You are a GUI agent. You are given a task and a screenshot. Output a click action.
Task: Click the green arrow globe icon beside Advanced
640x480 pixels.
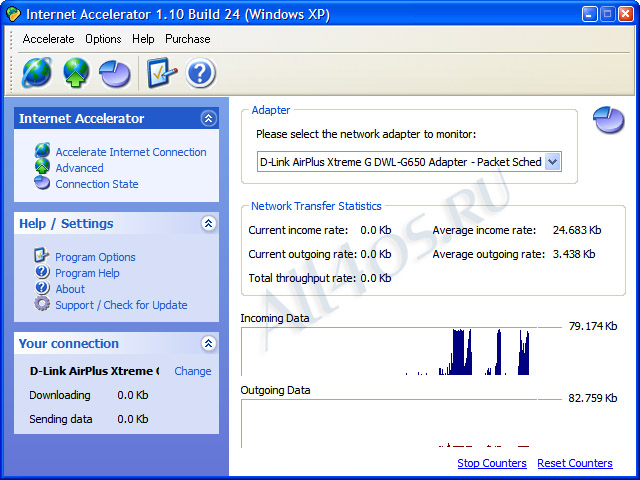(42, 166)
